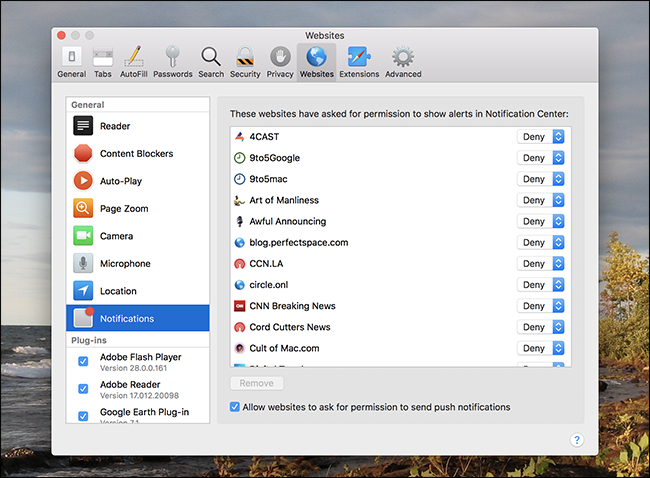
Task: Select the Camera icon in sidebar
Action: [83, 235]
